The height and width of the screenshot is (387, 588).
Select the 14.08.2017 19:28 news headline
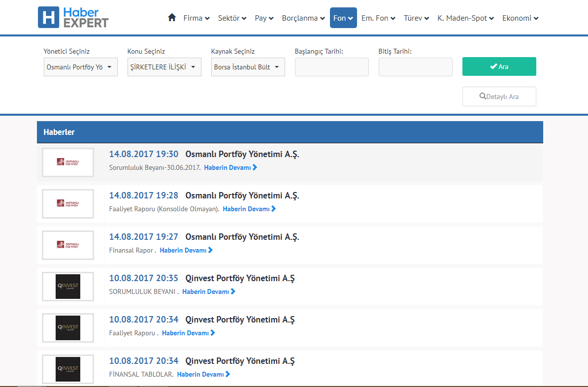tap(204, 195)
